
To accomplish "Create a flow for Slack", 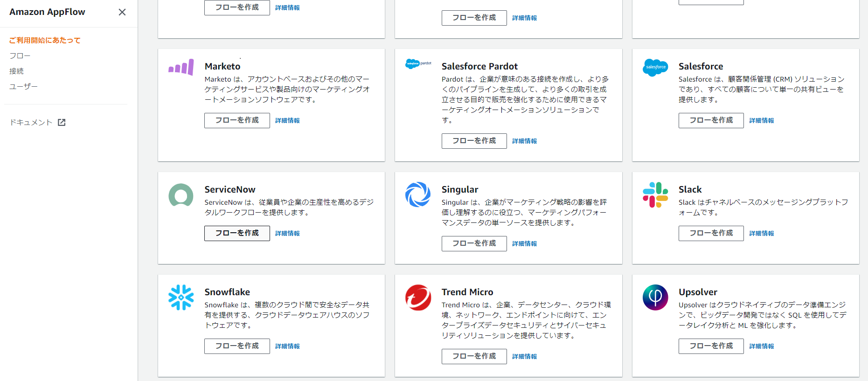I will (711, 233).
